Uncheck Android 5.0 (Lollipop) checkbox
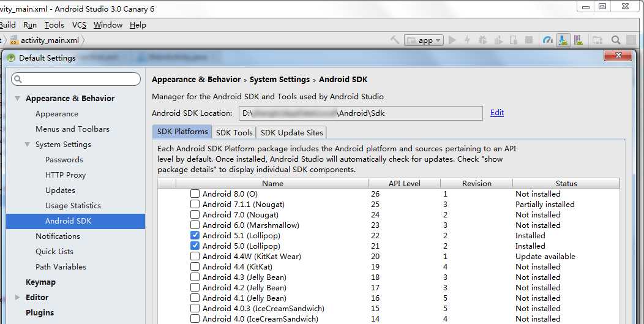644x324 pixels. pyautogui.click(x=195, y=246)
